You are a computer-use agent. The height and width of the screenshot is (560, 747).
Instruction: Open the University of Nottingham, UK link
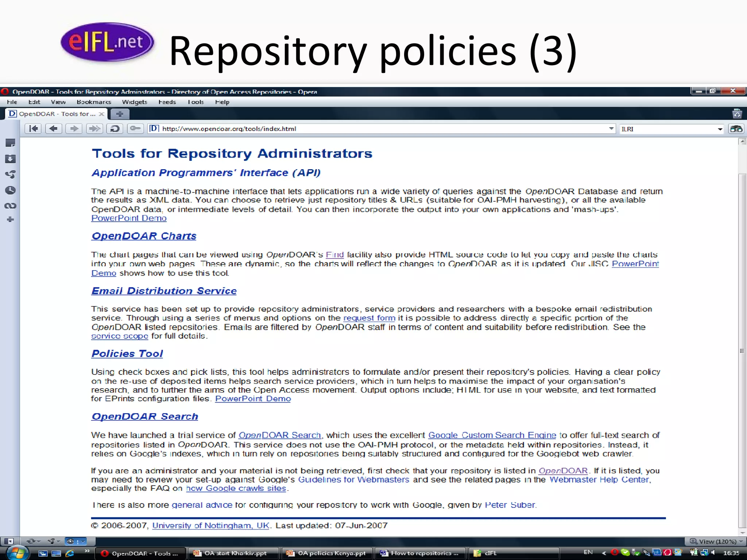(x=210, y=525)
